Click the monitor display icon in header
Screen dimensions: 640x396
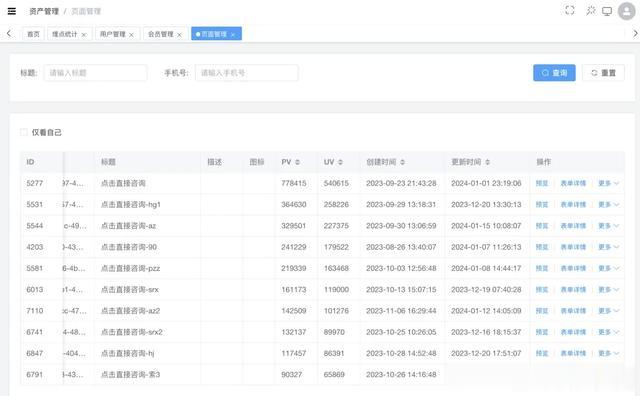click(x=607, y=11)
